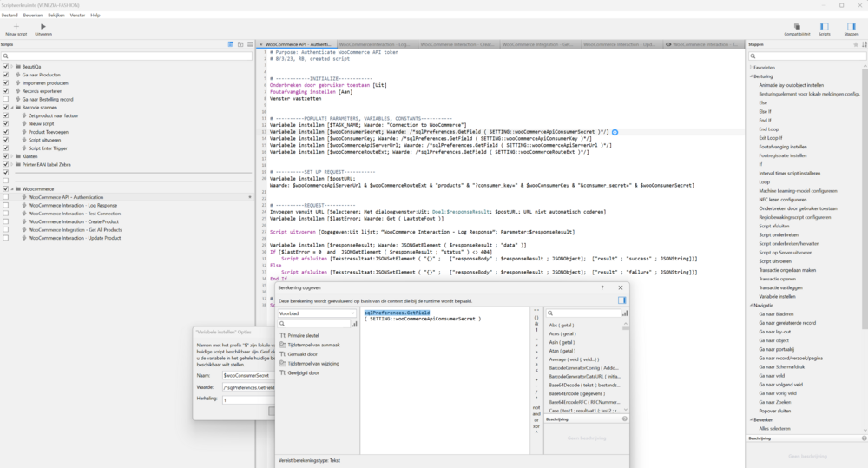
Task: Select the Loop step in Besturing list
Action: coord(765,182)
